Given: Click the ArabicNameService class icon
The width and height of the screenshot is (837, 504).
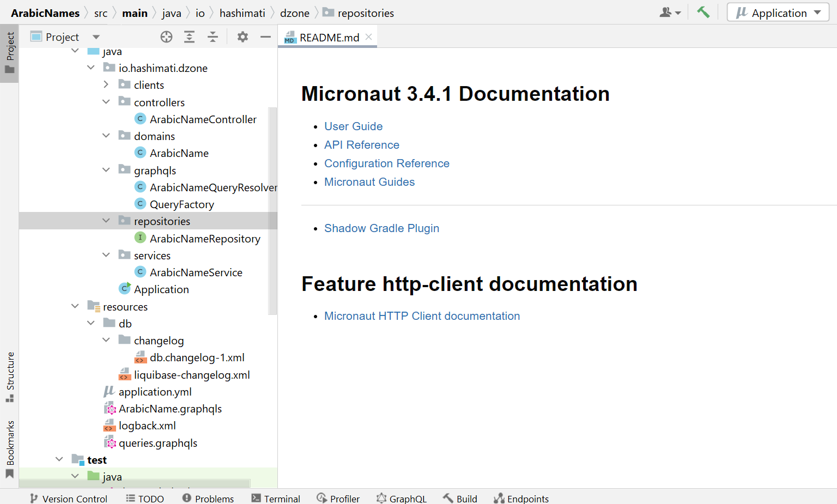Looking at the screenshot, I should point(140,272).
